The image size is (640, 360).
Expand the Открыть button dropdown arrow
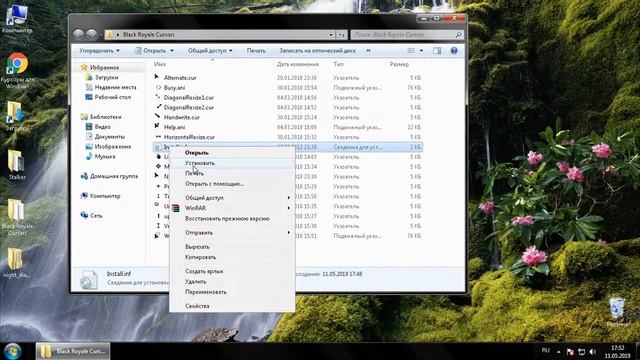pyautogui.click(x=172, y=51)
